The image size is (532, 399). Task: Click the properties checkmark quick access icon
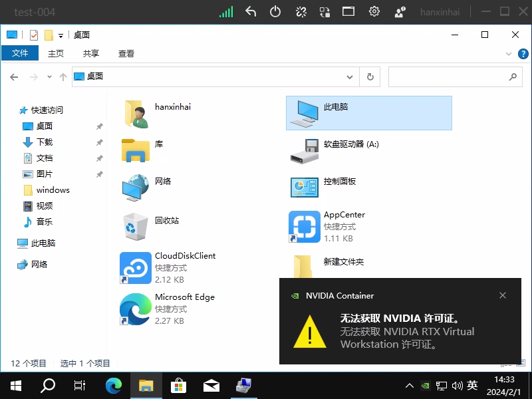(34, 35)
